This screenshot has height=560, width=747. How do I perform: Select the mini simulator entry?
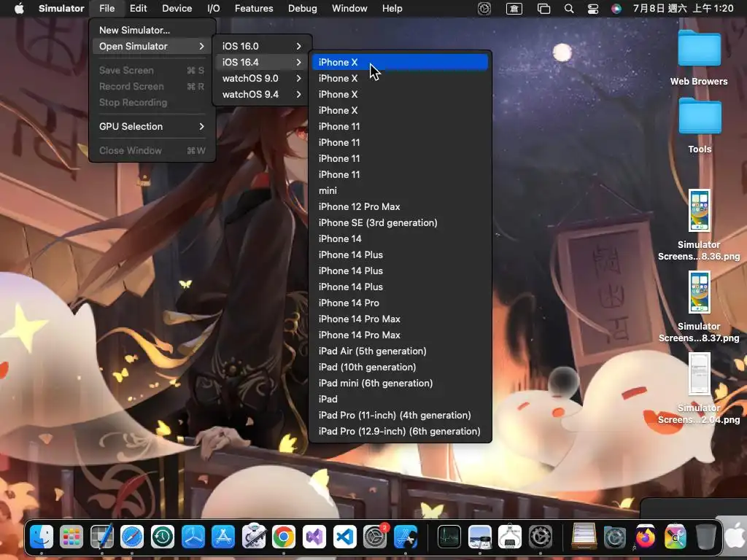click(400, 190)
